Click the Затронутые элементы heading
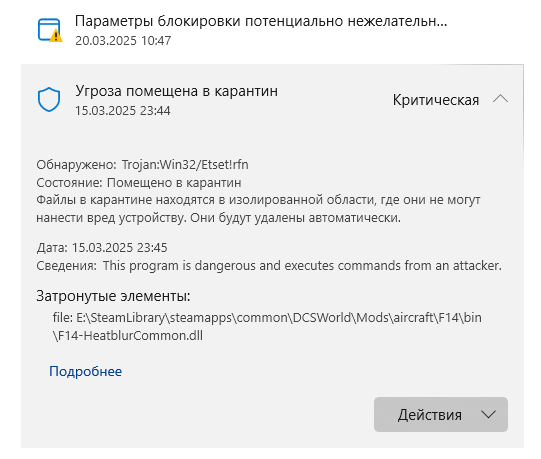Image resolution: width=541 pixels, height=459 pixels. 113,296
